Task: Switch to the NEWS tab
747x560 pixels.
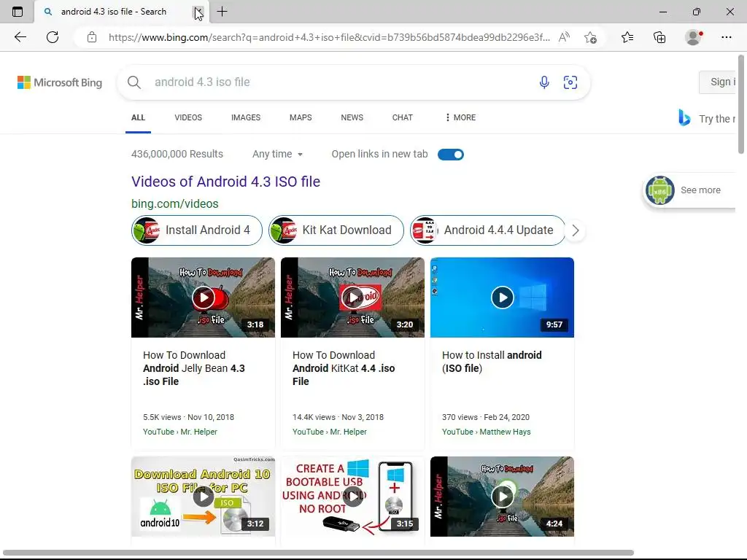Action: click(x=352, y=117)
